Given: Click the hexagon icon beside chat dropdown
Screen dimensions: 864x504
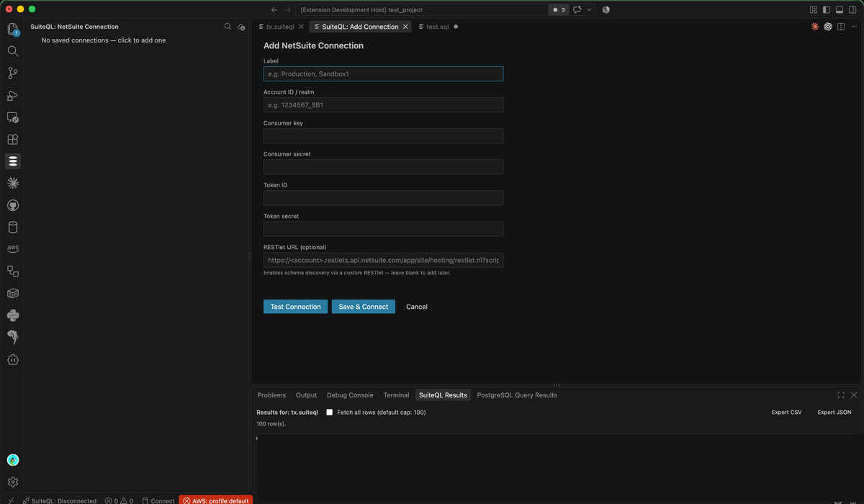Looking at the screenshot, I should click(606, 9).
